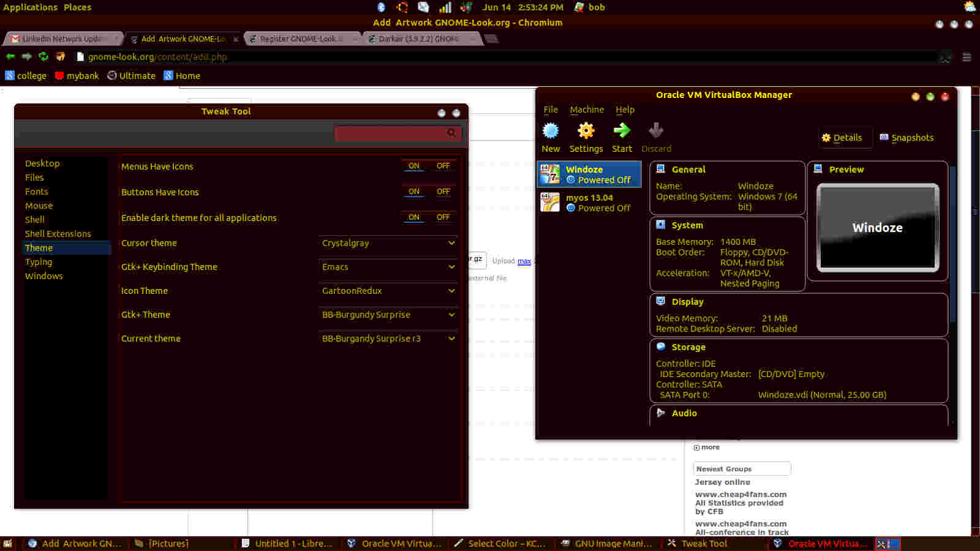The height and width of the screenshot is (551, 980).
Task: Open Chromium hamburger menu icon
Action: coord(967,57)
